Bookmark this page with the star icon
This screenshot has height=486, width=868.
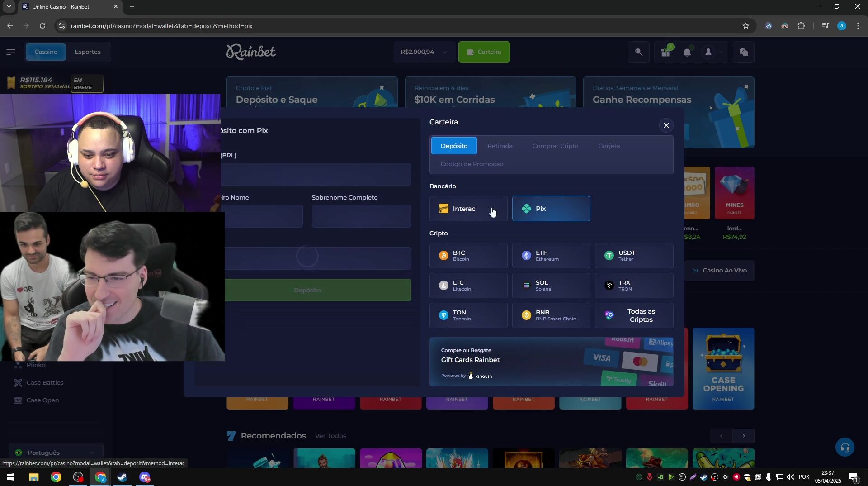click(746, 26)
